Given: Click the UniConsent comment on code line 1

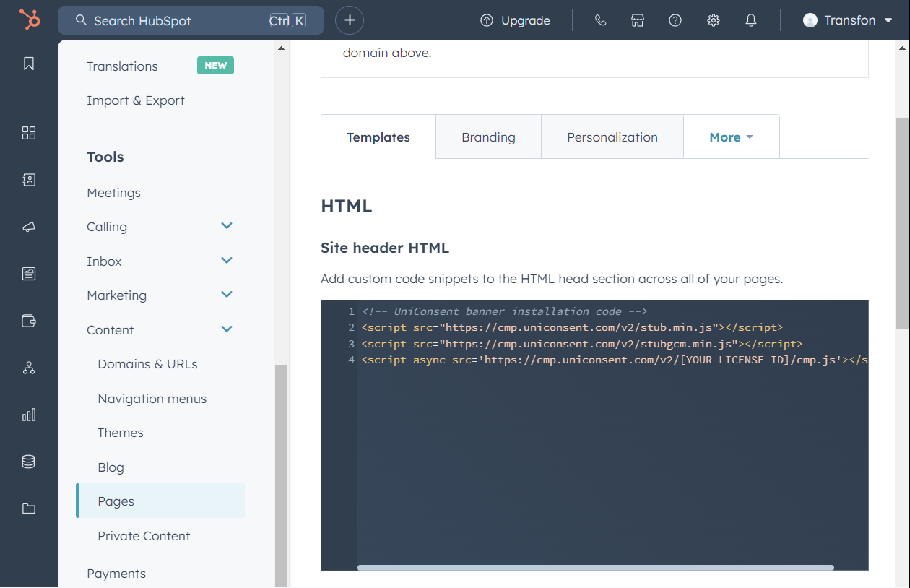Looking at the screenshot, I should coord(504,311).
